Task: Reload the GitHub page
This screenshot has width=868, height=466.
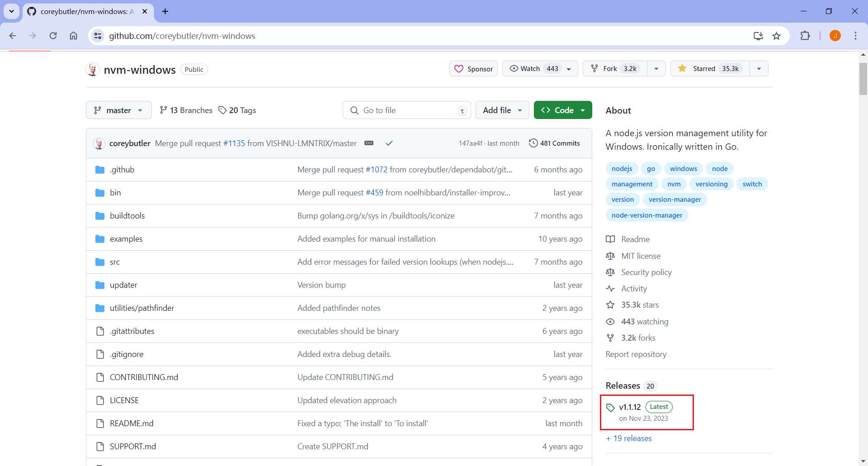Action: 53,36
